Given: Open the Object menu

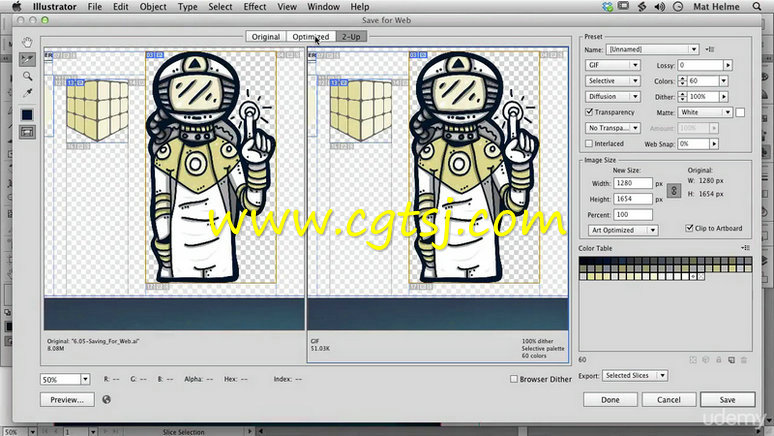Looking at the screenshot, I should tap(153, 6).
